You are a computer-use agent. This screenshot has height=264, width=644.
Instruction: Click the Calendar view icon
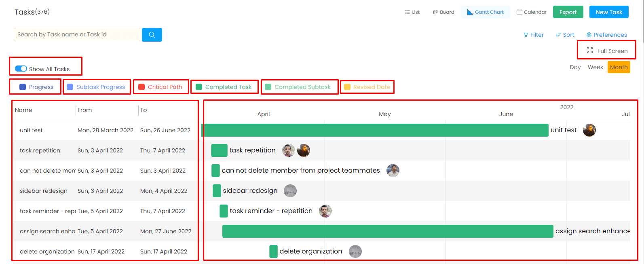click(519, 12)
